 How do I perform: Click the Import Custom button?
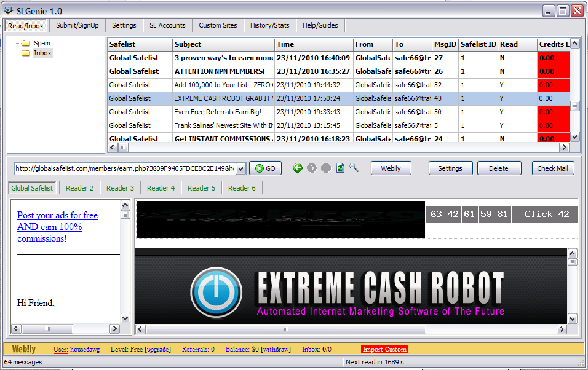click(x=384, y=349)
